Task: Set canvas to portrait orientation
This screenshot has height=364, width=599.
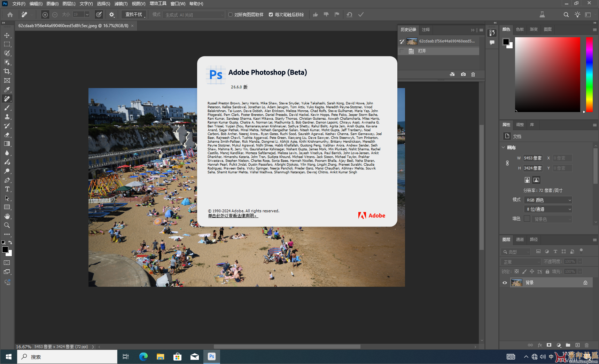Action: (527, 180)
